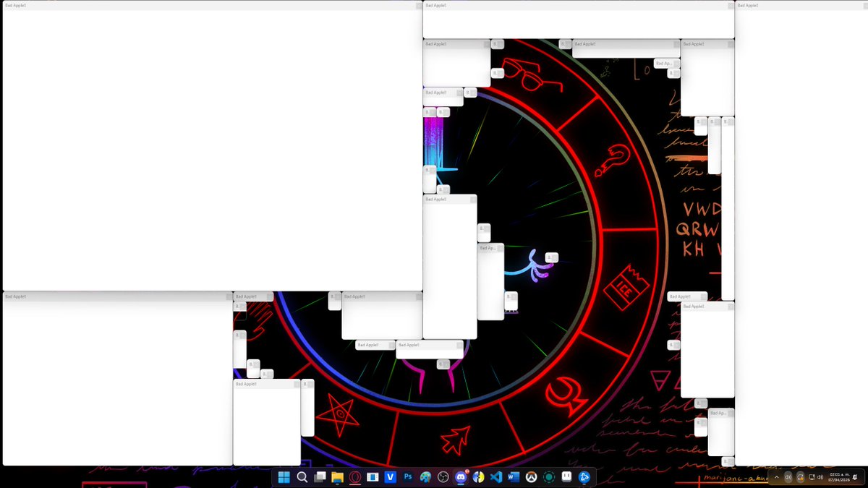Launch Photoshop from the taskbar
The image size is (868, 488).
408,477
